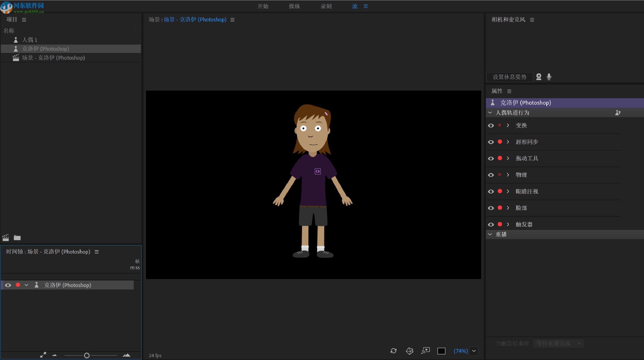Click the 设置休息姿势 button

click(509, 77)
